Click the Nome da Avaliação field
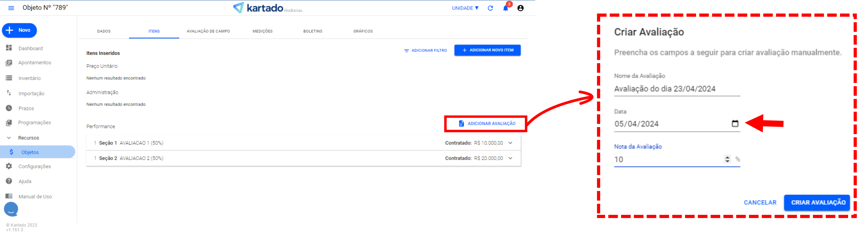This screenshot has height=235, width=868. click(x=677, y=89)
